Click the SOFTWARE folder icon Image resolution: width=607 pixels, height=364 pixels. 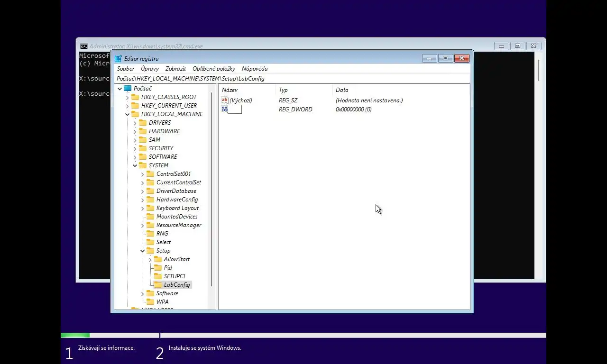pos(143,157)
